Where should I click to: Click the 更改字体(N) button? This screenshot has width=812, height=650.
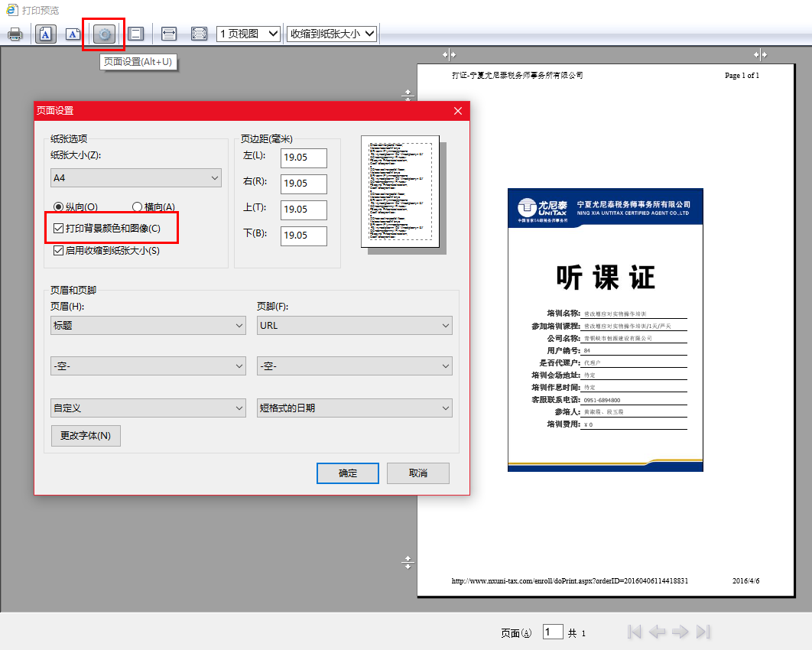tap(86, 436)
